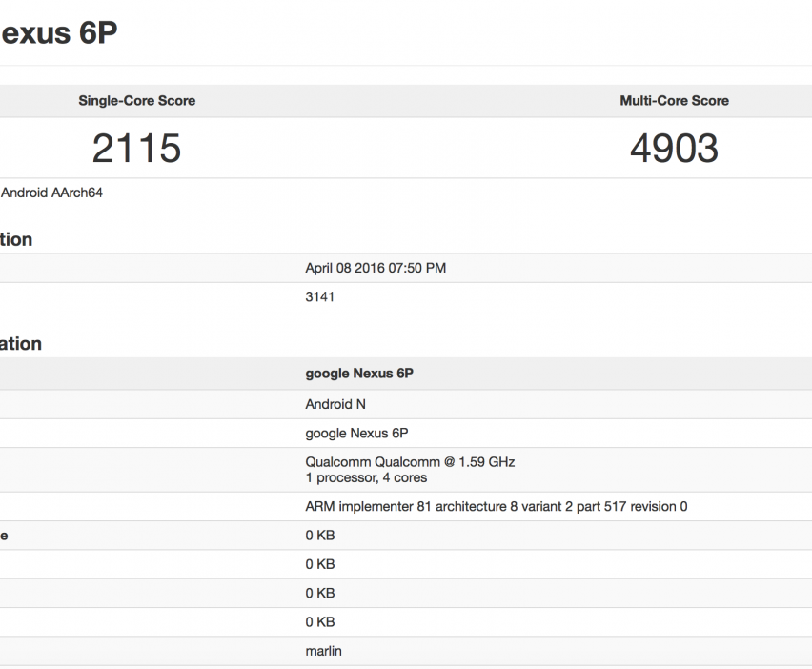Click the 0 KB value just below ARM implementer
Image resolution: width=812 pixels, height=669 pixels.
319,536
